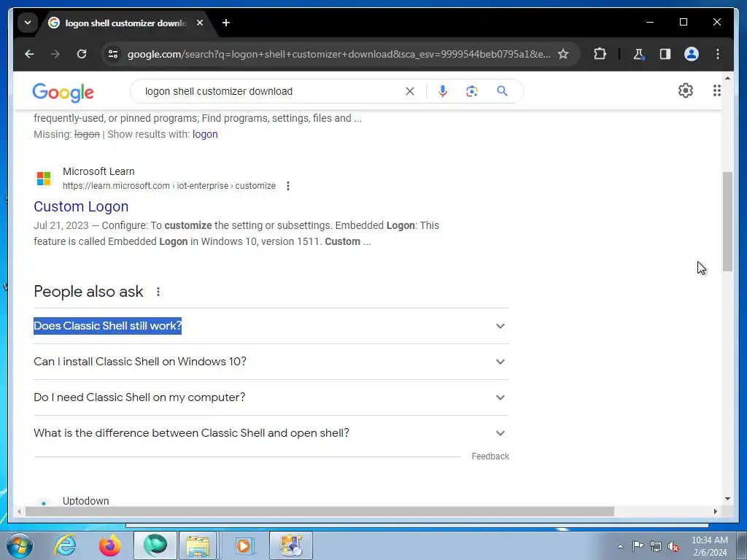Open People also ask options menu

(x=158, y=292)
